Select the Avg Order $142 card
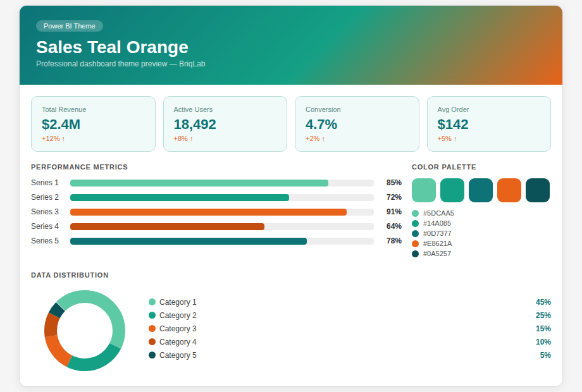Screen dimensions: 582x392 488,124
